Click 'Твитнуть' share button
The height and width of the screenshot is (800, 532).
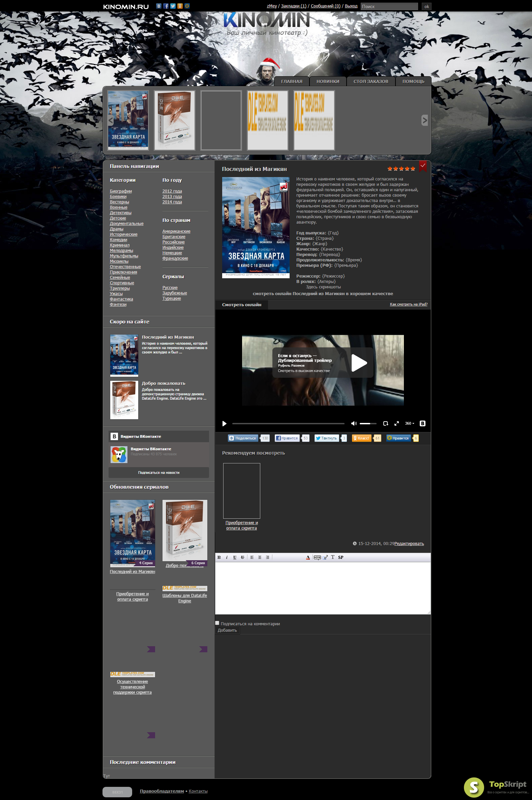pyautogui.click(x=326, y=438)
